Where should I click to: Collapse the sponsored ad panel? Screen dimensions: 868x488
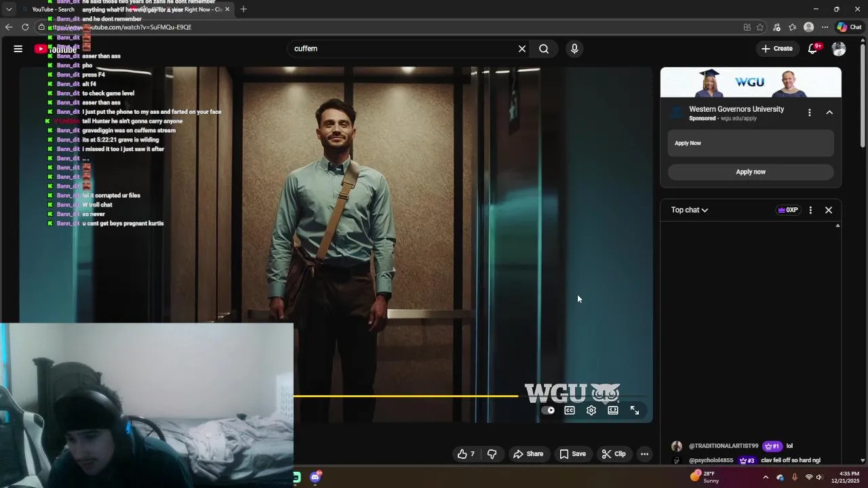tap(829, 113)
